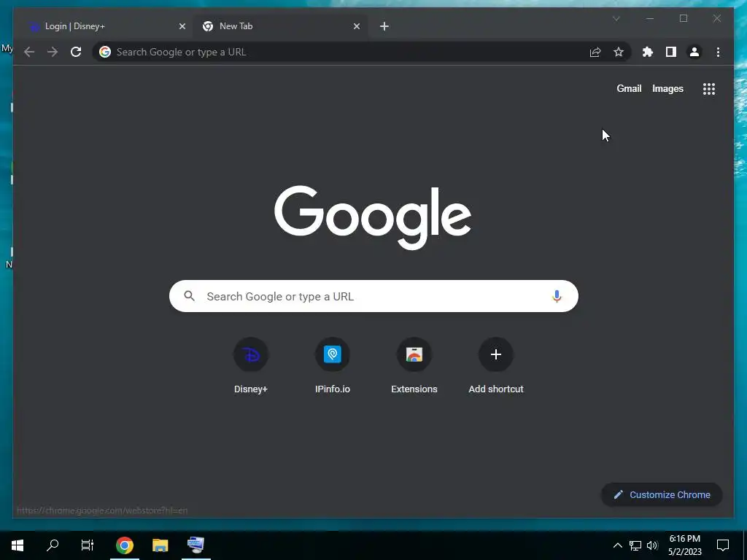Open the Chrome profile avatar menu
The image size is (747, 560).
pos(694,52)
